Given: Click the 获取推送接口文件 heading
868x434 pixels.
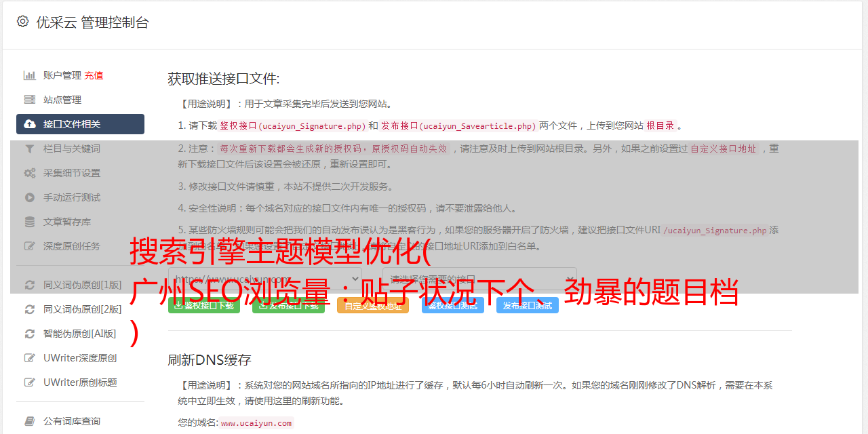Looking at the screenshot, I should [x=224, y=79].
